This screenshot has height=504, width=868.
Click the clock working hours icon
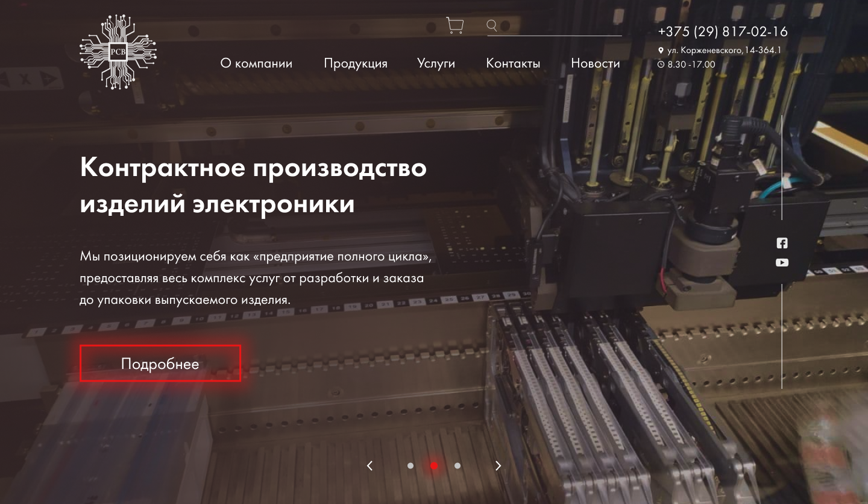(661, 65)
